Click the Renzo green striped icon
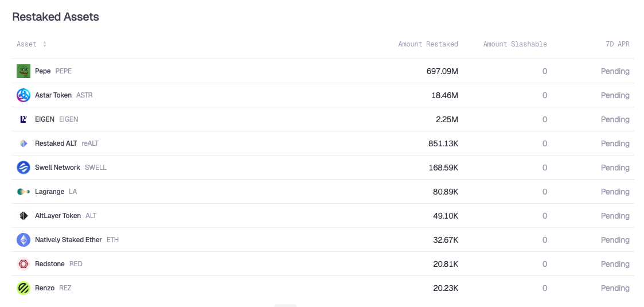The image size is (644, 307). click(24, 288)
